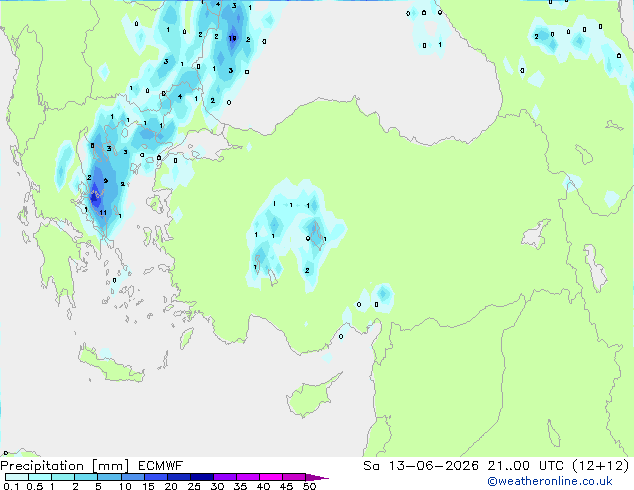Click the island of Cyprus on the map

[311, 398]
